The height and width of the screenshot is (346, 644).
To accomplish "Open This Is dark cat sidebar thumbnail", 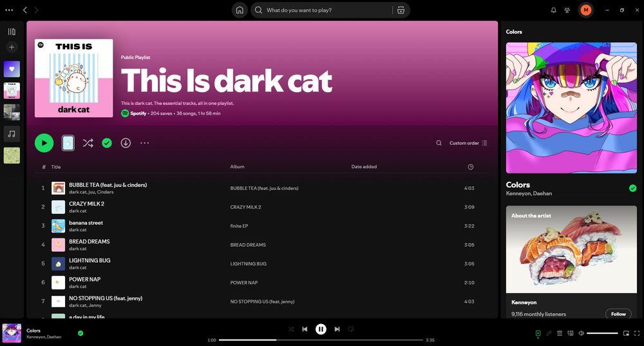I will click(x=12, y=90).
